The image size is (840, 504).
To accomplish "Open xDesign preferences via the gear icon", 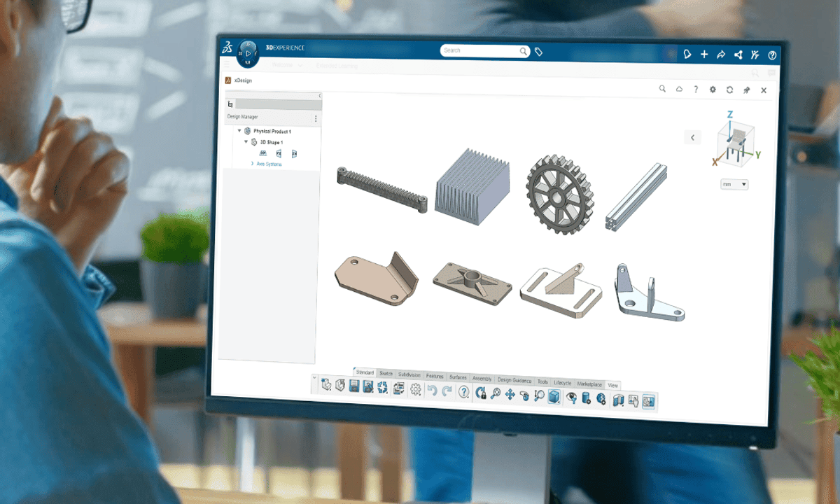I will 713,90.
